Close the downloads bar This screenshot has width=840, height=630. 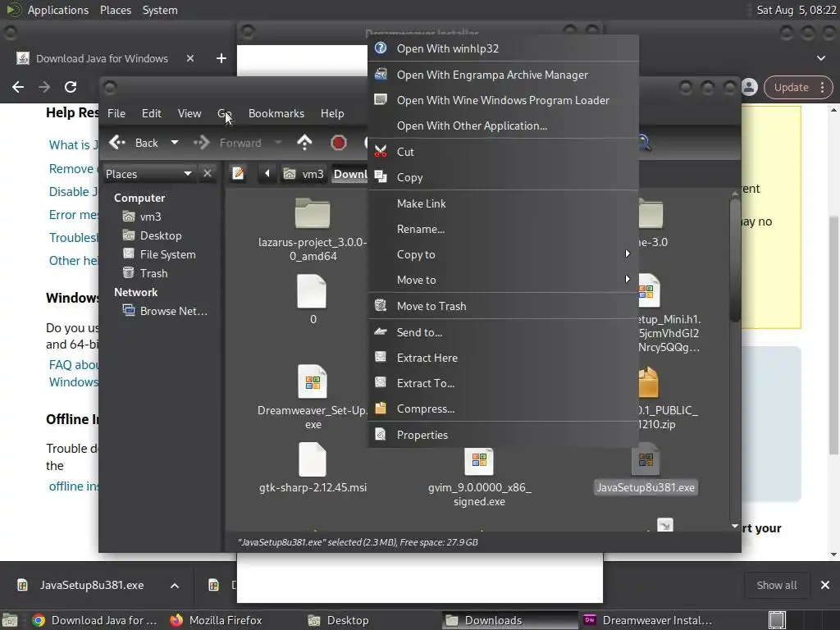coord(825,586)
